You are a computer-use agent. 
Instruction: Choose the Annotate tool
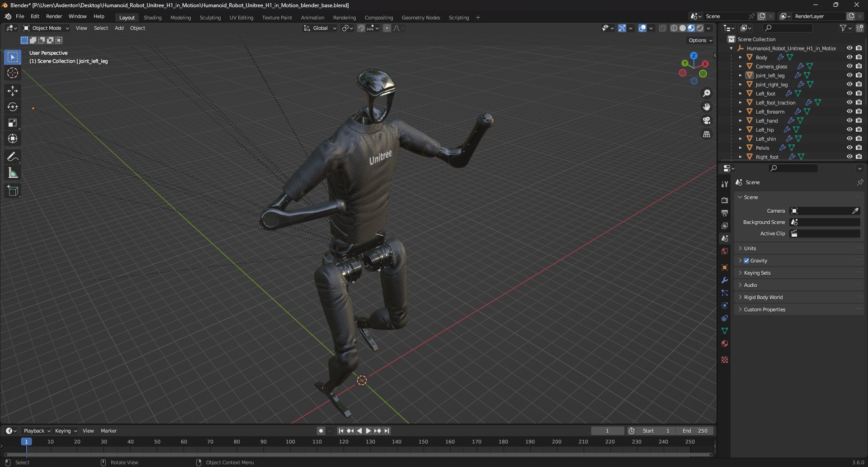point(13,157)
